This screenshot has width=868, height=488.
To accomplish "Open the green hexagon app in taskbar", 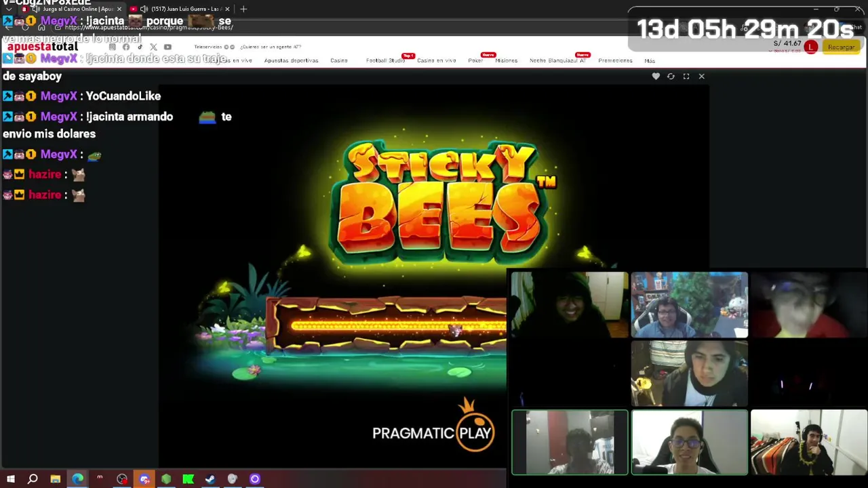I will (166, 479).
